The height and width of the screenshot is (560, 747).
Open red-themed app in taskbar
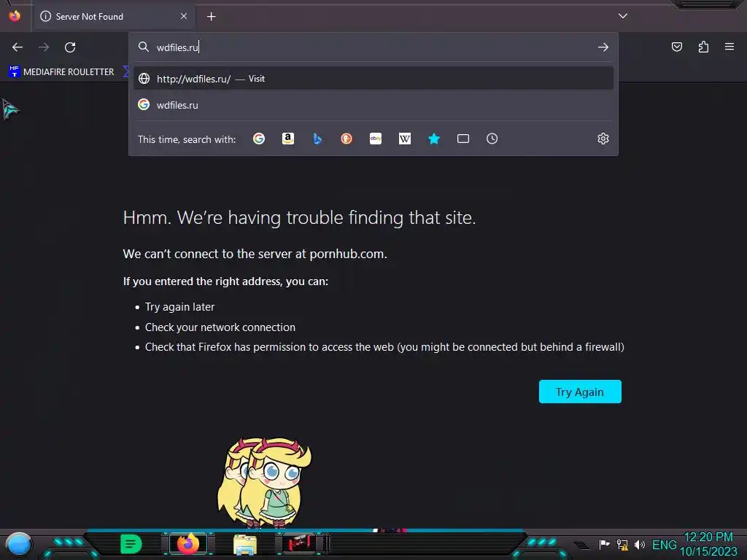pos(300,542)
